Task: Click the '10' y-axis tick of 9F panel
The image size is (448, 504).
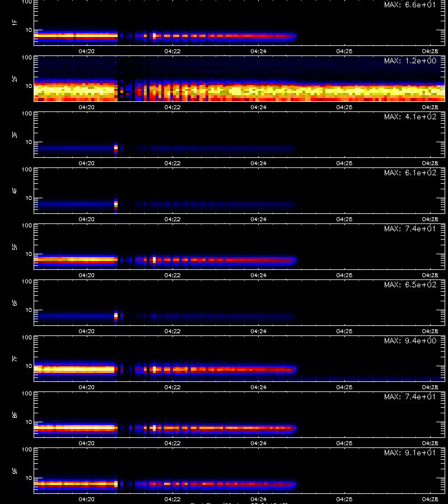Action: coord(29,478)
